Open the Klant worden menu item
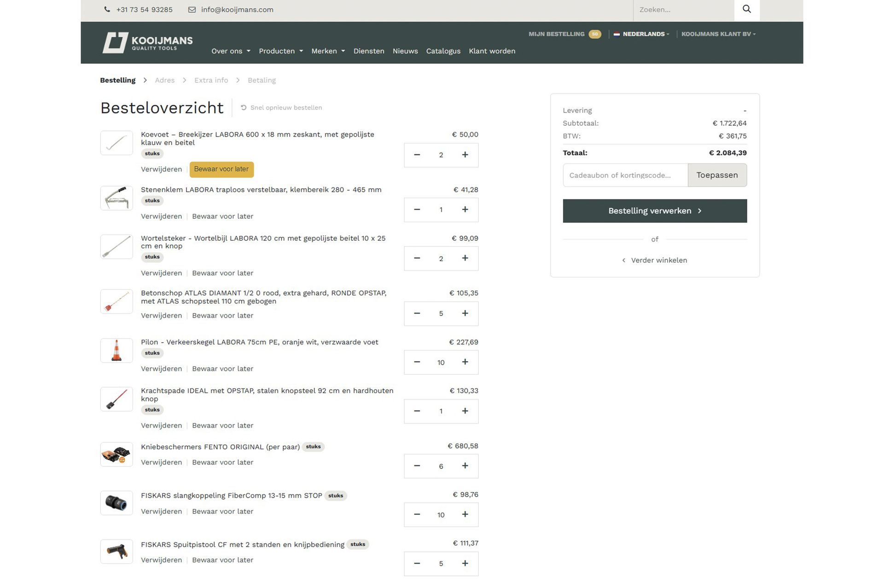This screenshot has width=884, height=588. point(492,51)
